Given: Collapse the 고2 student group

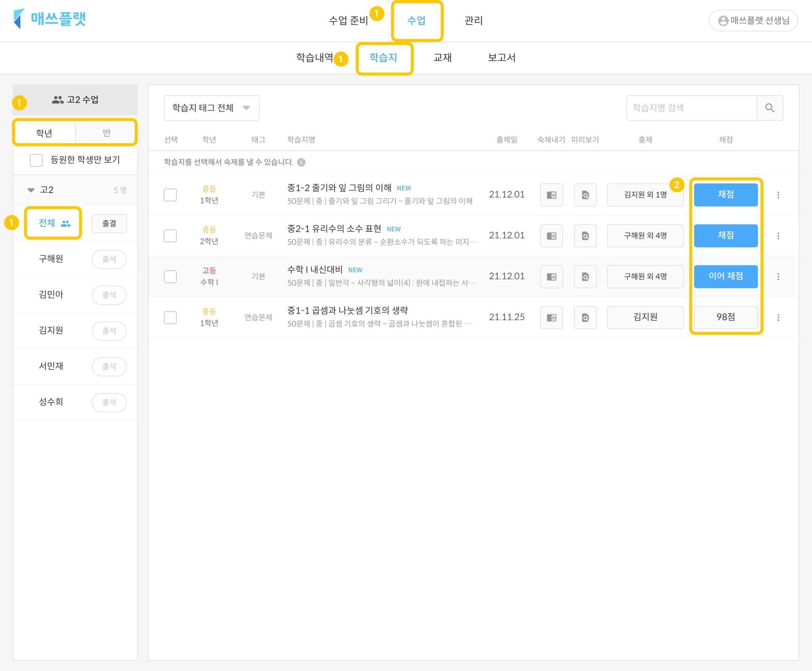Looking at the screenshot, I should point(31,190).
